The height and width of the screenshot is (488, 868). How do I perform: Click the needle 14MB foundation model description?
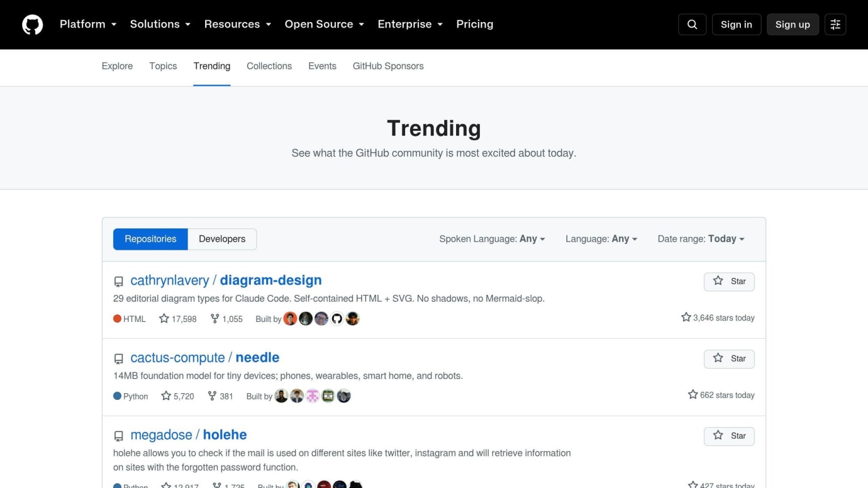[x=288, y=376]
